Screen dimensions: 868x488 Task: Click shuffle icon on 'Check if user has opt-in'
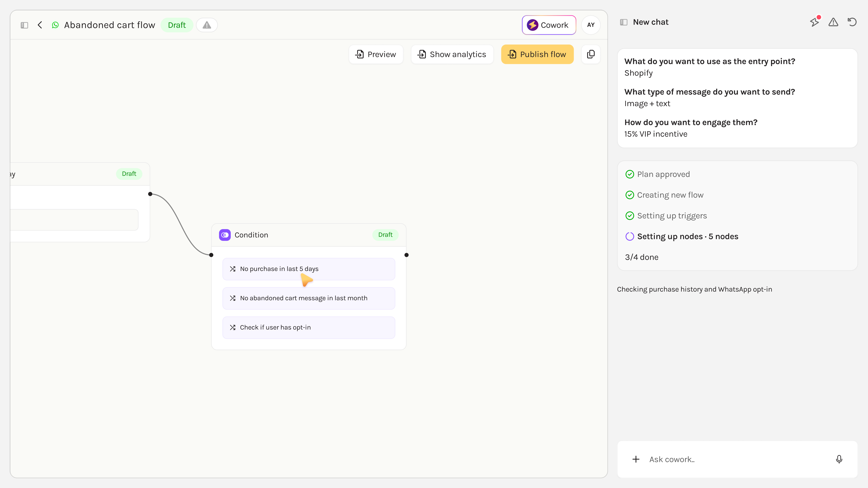pyautogui.click(x=233, y=327)
